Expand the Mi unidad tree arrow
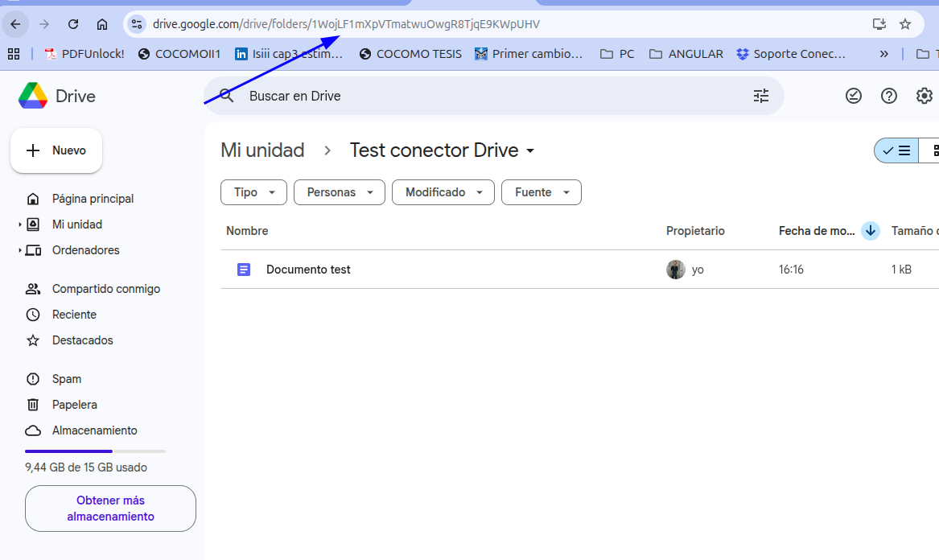The width and height of the screenshot is (939, 560). tap(20, 224)
